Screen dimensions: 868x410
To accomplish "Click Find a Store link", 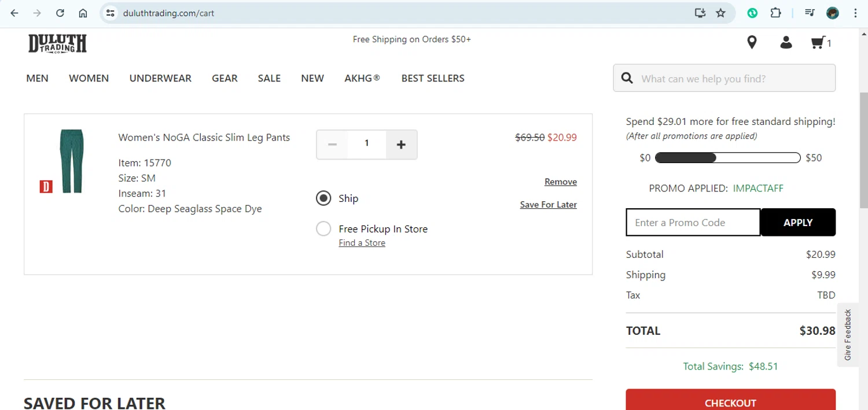I will (362, 243).
